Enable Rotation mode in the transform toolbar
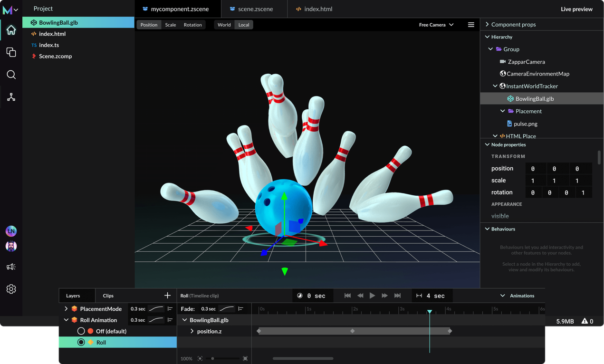Screen dimensions: 604x364 (x=192, y=24)
